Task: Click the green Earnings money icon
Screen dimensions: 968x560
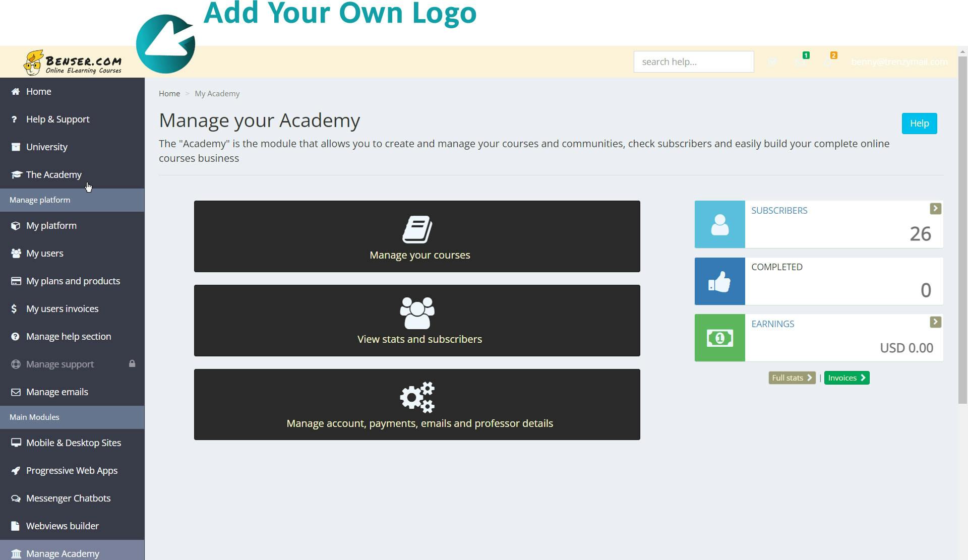Action: click(x=719, y=338)
